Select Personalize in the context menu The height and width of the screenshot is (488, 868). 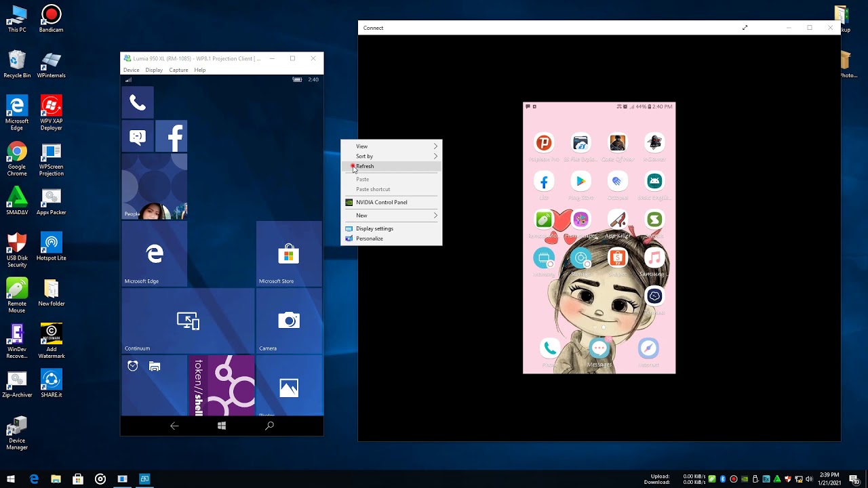point(391,239)
